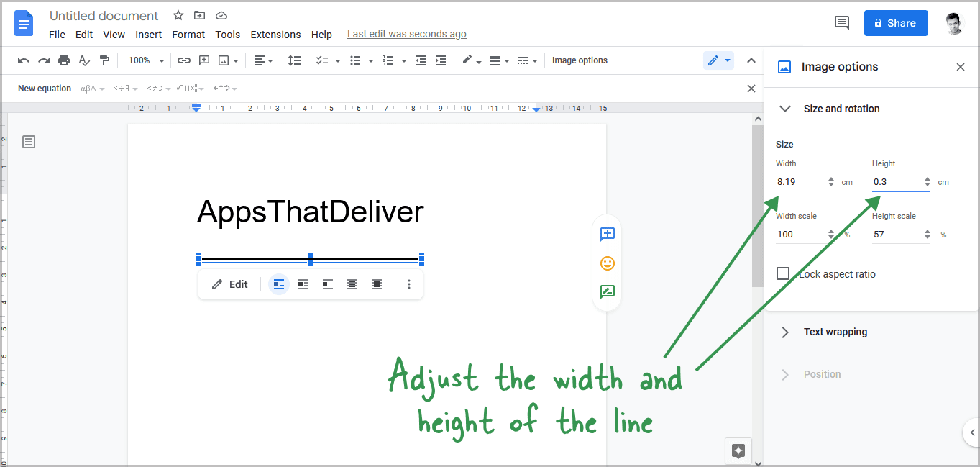Run spelling and grammar check
This screenshot has width=980, height=467.
pyautogui.click(x=84, y=60)
